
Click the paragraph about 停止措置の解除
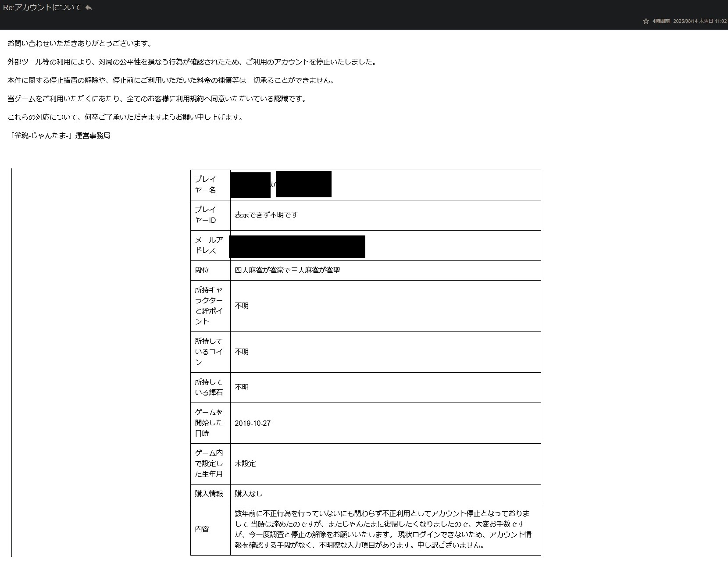[x=171, y=80]
